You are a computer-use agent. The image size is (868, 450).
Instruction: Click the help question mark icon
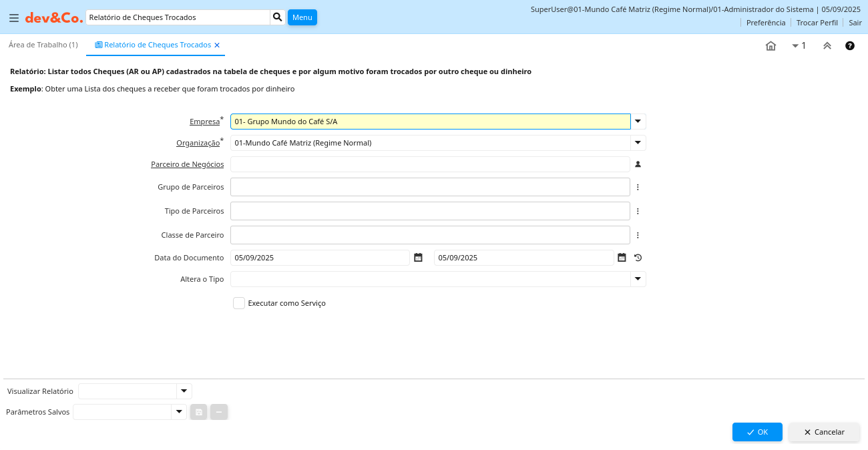point(849,45)
